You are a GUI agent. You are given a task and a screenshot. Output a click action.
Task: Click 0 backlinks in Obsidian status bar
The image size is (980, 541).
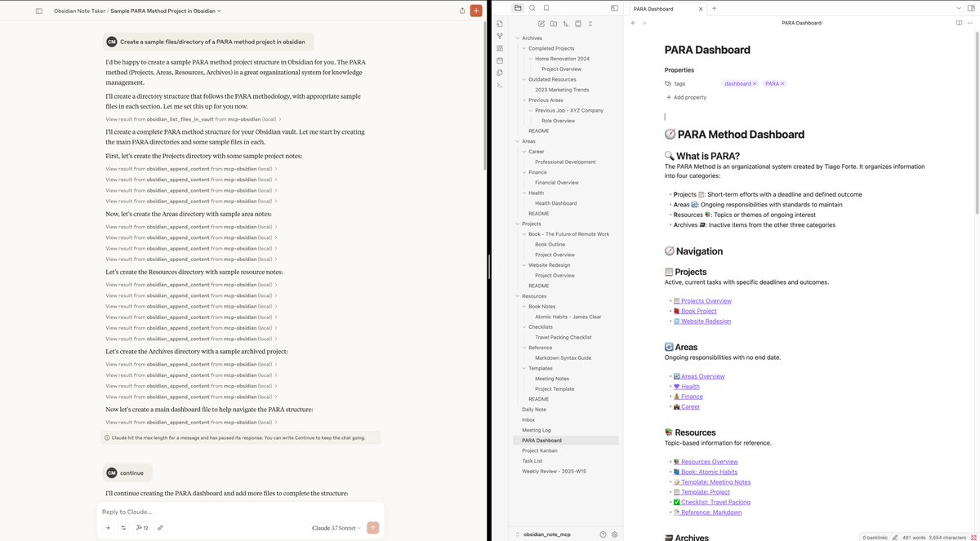(x=875, y=536)
